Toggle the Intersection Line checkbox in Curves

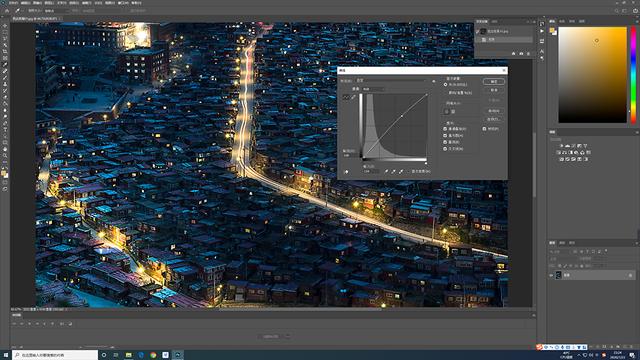coord(445,149)
